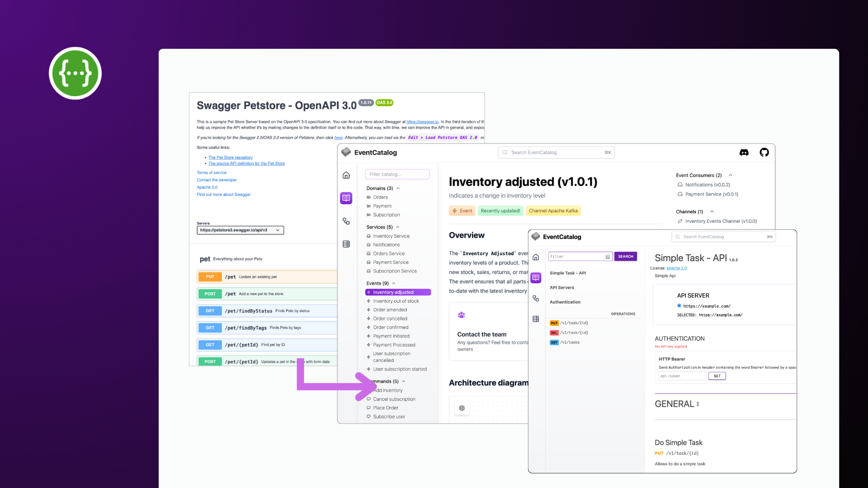868x488 pixels.
Task: Select the table/grid icon in EventCatalog sidebar
Action: (x=346, y=244)
